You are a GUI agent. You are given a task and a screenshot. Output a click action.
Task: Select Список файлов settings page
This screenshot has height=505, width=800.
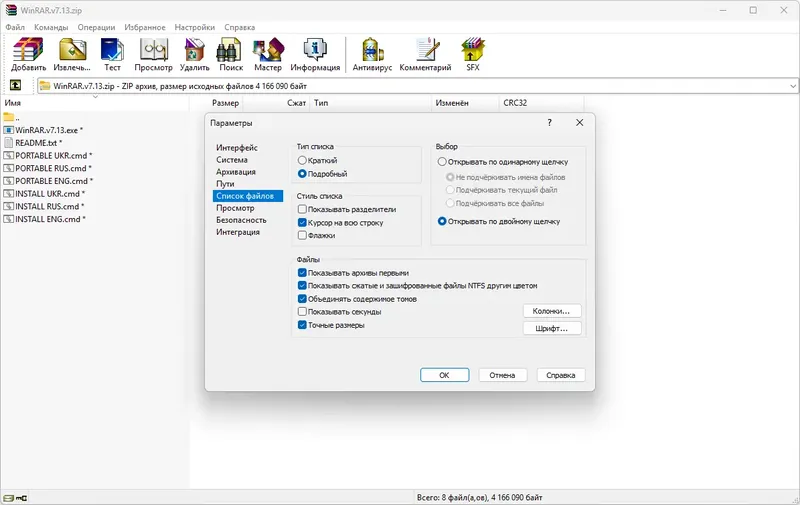(248, 196)
